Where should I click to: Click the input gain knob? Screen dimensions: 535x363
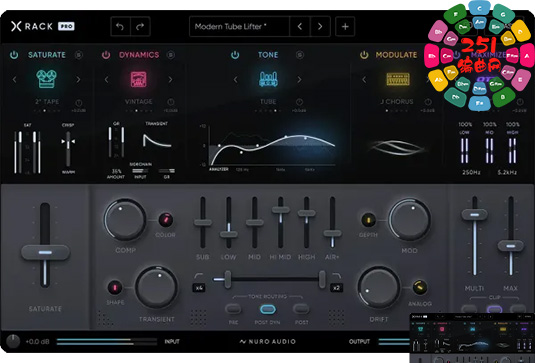click(x=13, y=341)
